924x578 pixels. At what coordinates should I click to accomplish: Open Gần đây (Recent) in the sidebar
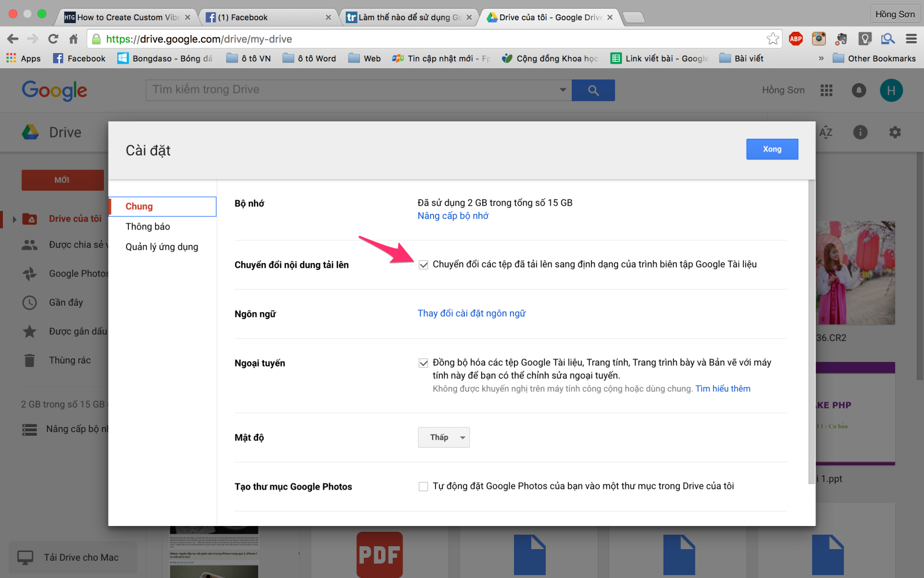(x=64, y=302)
